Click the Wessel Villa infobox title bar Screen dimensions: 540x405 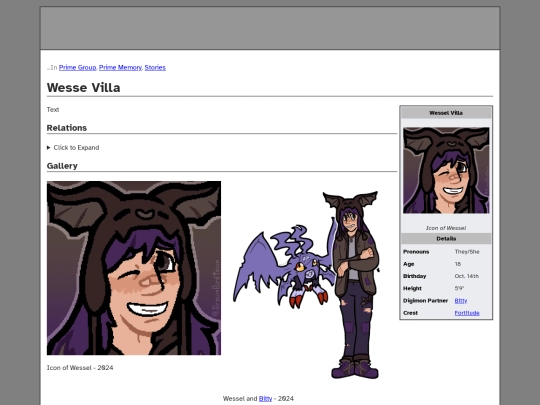pyautogui.click(x=446, y=113)
